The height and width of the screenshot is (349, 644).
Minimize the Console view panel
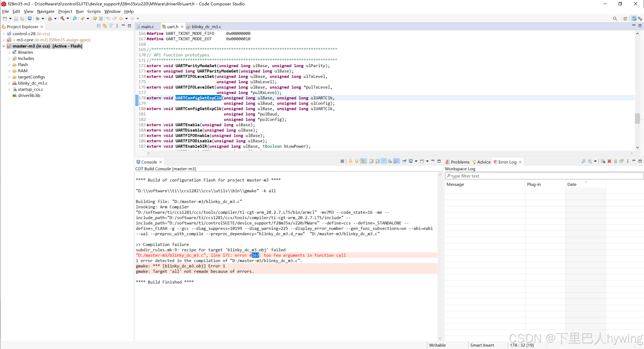[x=433, y=161]
